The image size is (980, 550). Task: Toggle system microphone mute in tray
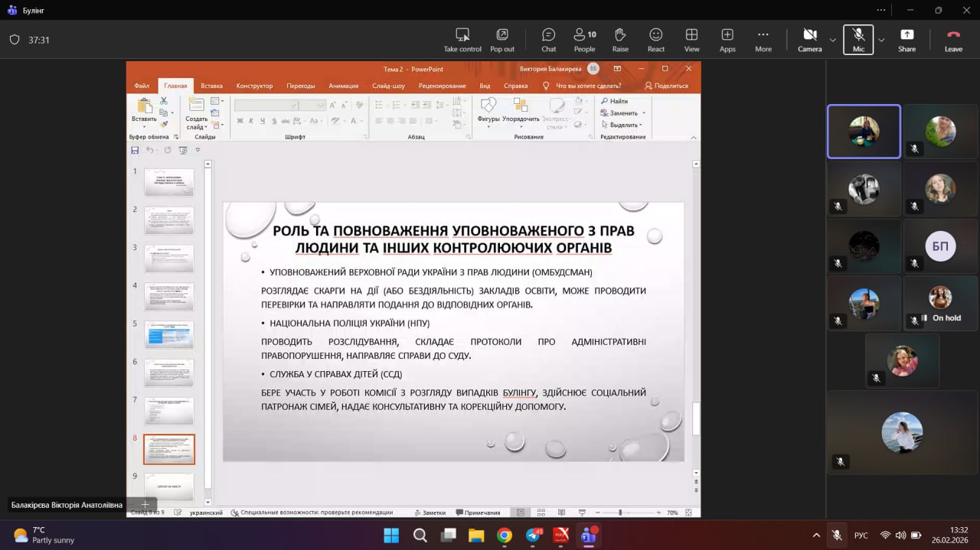point(838,535)
